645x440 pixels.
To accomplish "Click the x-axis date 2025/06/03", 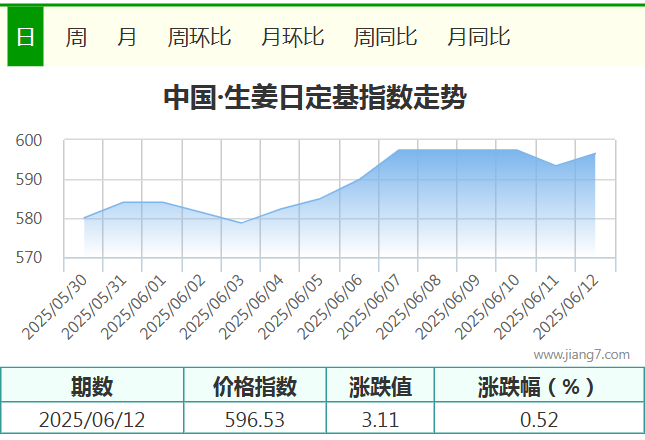I will click(212, 307).
